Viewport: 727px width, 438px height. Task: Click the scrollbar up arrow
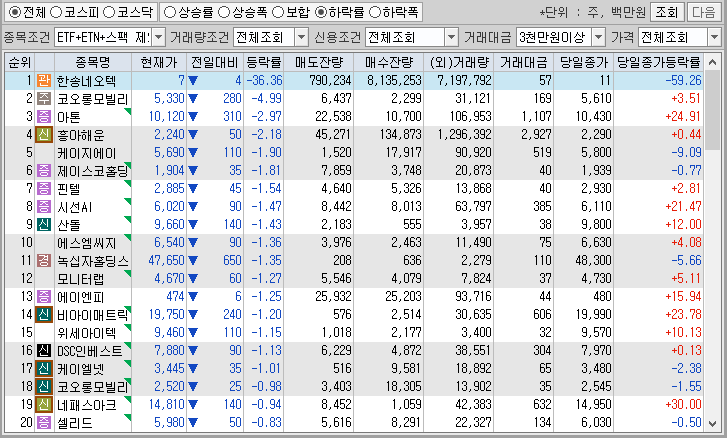click(x=712, y=62)
